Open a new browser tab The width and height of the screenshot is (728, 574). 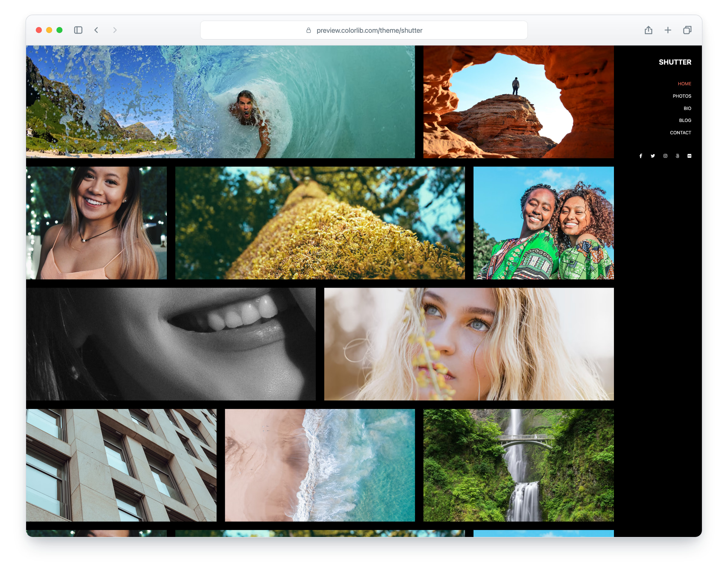(x=668, y=30)
